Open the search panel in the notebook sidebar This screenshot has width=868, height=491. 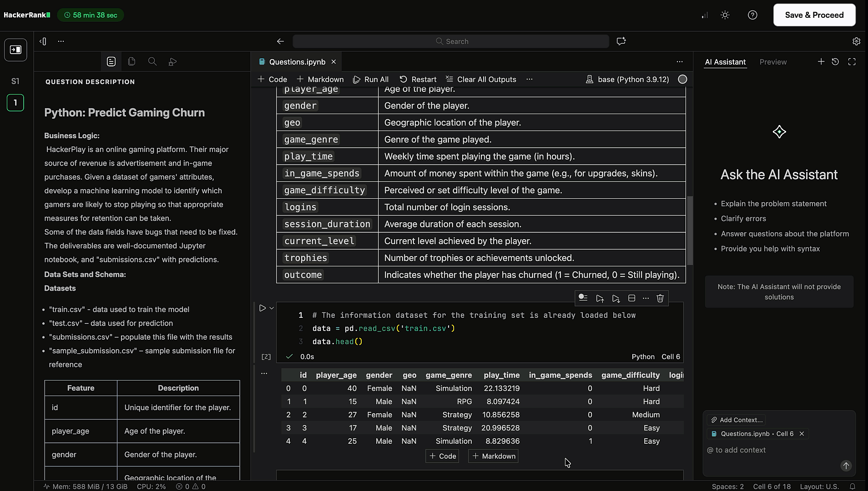point(152,61)
